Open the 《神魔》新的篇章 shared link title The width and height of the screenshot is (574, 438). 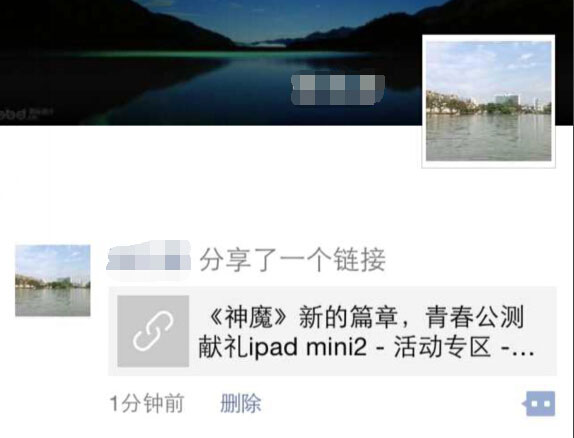click(365, 317)
